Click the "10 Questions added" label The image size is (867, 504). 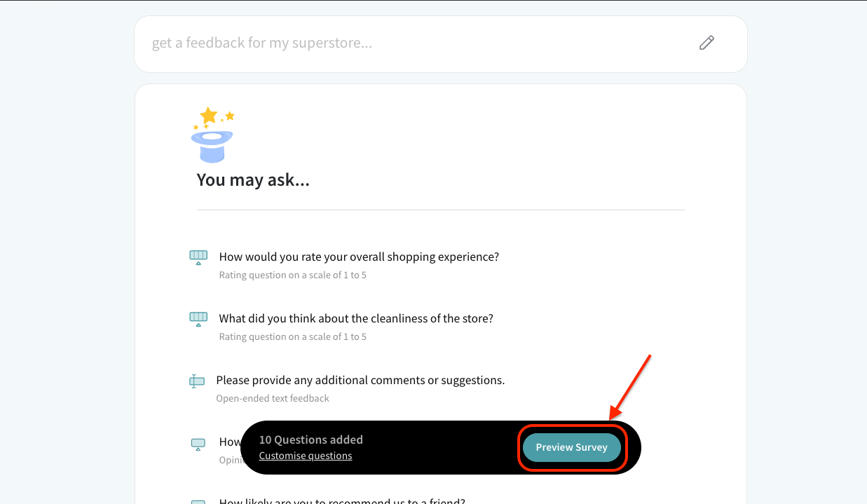click(x=311, y=440)
